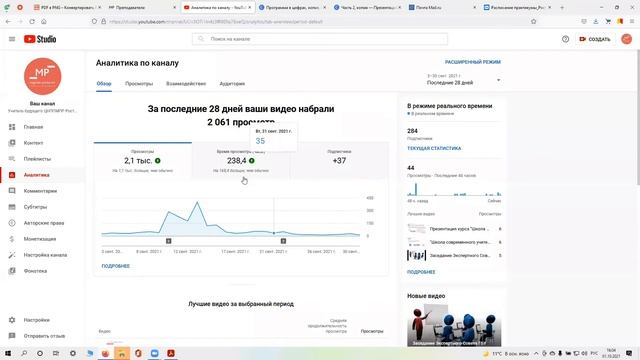The width and height of the screenshot is (640, 360).
Task: Switch to the Просмотры tab
Action: coord(139,84)
